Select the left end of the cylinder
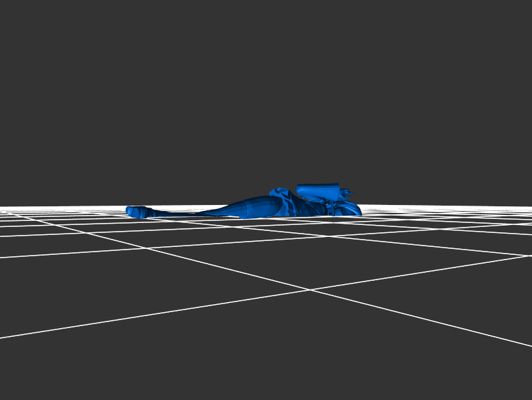Image resolution: width=532 pixels, height=400 pixels. pyautogui.click(x=300, y=192)
